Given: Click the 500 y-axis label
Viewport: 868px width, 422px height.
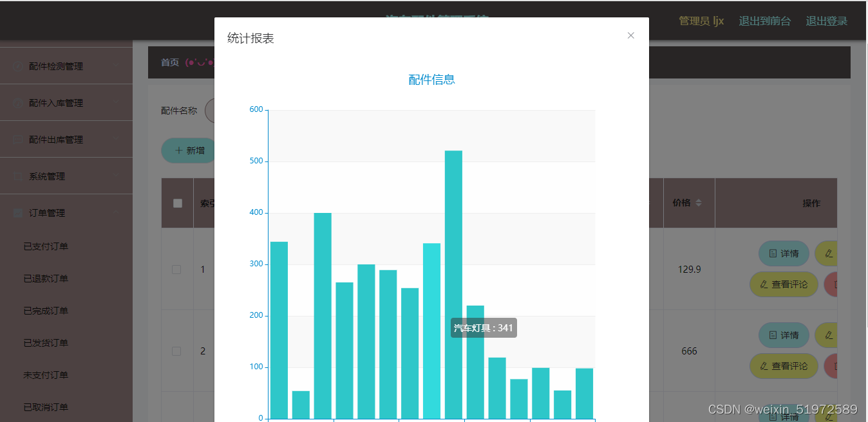Looking at the screenshot, I should (x=256, y=161).
